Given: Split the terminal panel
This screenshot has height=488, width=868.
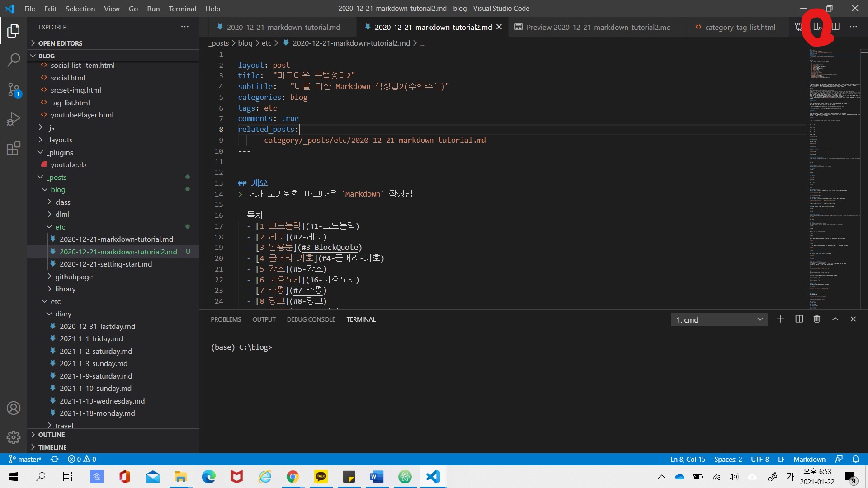Looking at the screenshot, I should [x=799, y=319].
